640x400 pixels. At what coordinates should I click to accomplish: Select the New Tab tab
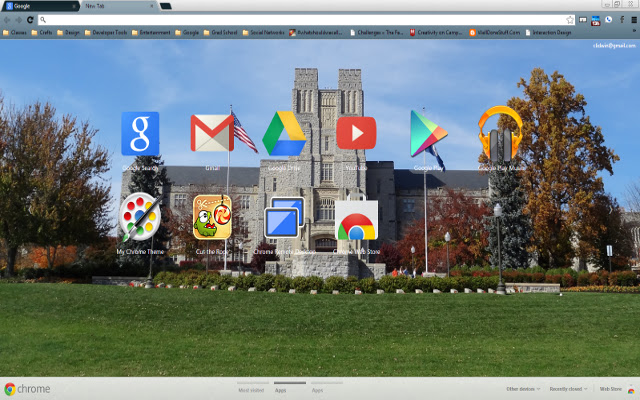pyautogui.click(x=118, y=6)
